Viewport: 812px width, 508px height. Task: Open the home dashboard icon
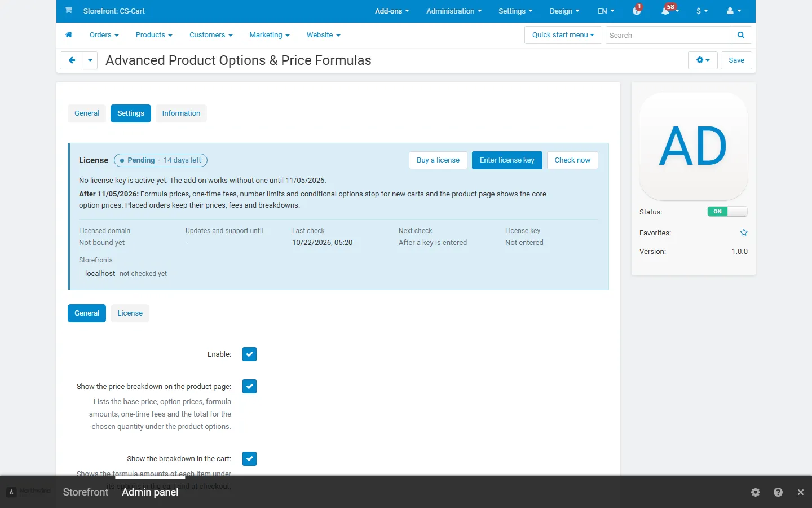click(x=69, y=35)
